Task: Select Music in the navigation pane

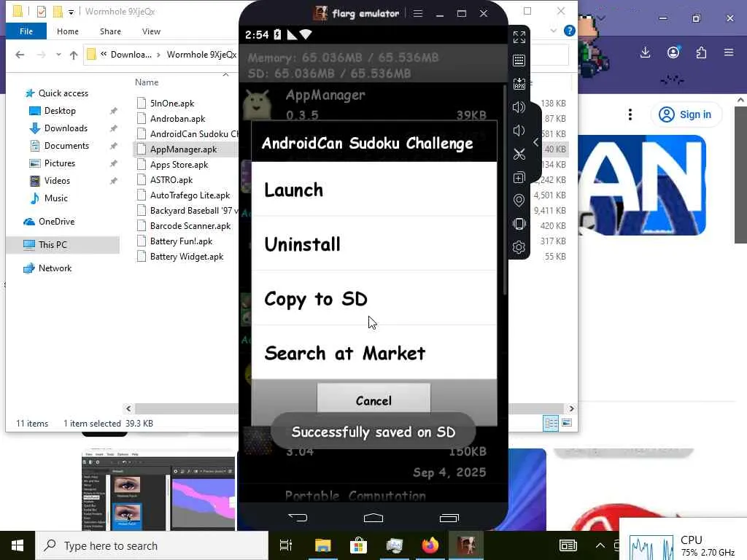Action: [x=55, y=198]
